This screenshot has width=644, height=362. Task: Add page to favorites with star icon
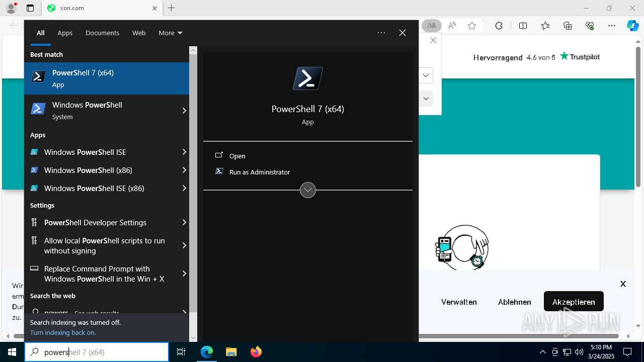(472, 26)
